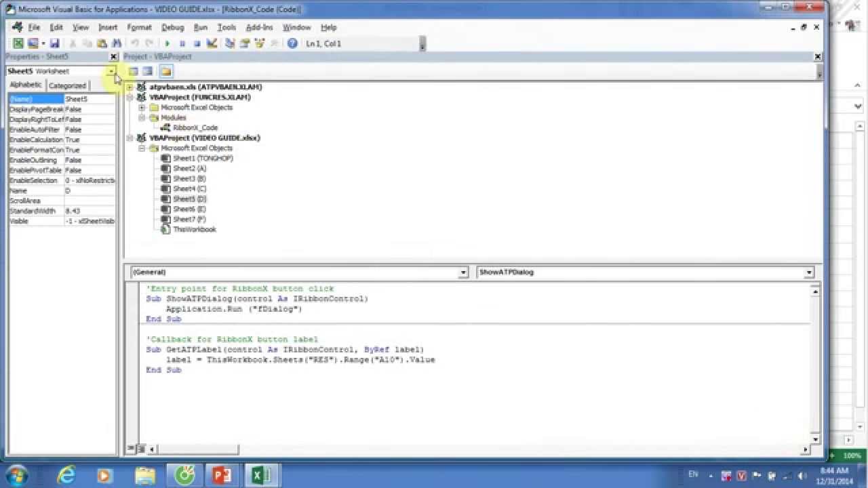Viewport: 868px width, 488px height.
Task: Open PowerPoint from the taskbar
Action: click(x=222, y=476)
